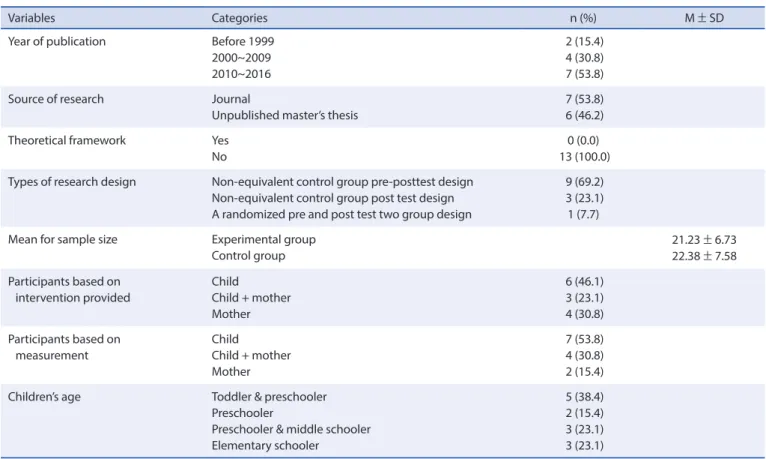Screen dimensions: 766x459
Task: Click 'Participants based on intervention provided' cell
Action: 69,290
